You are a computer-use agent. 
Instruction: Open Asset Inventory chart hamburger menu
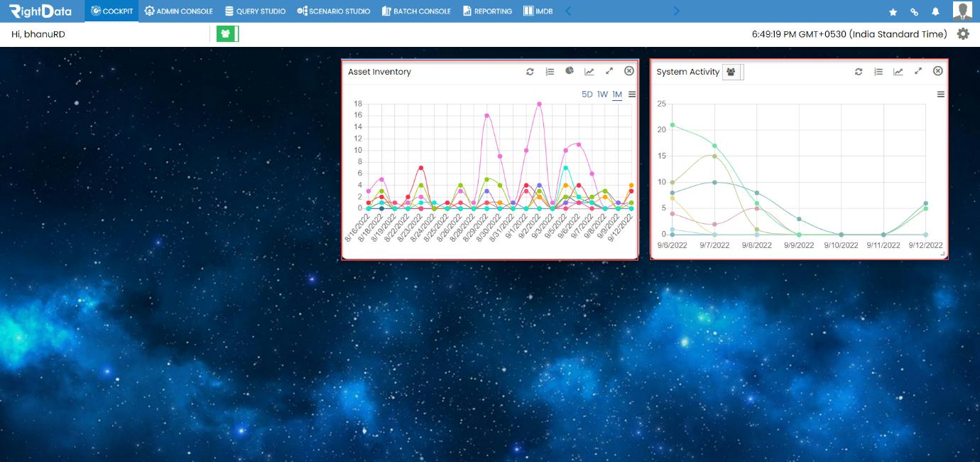point(632,95)
